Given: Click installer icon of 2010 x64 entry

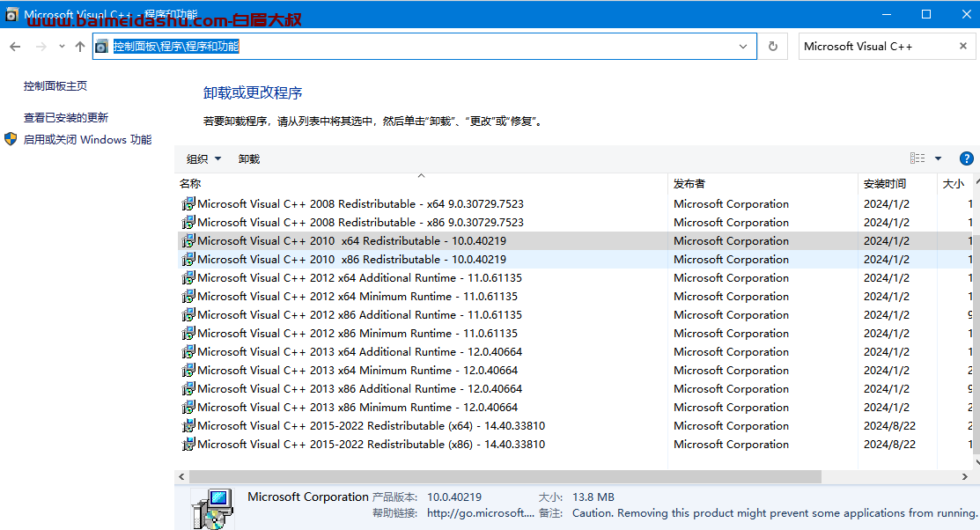Looking at the screenshot, I should pyautogui.click(x=188, y=240).
